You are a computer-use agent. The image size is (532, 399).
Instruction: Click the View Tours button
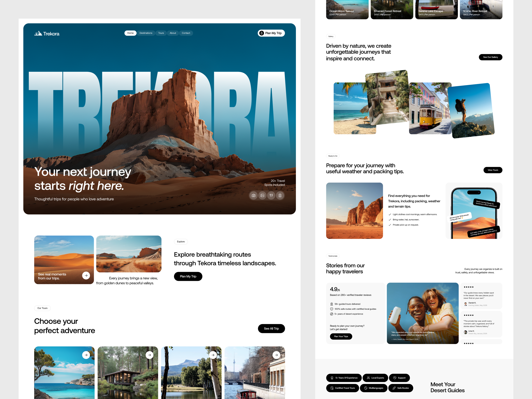tap(493, 170)
